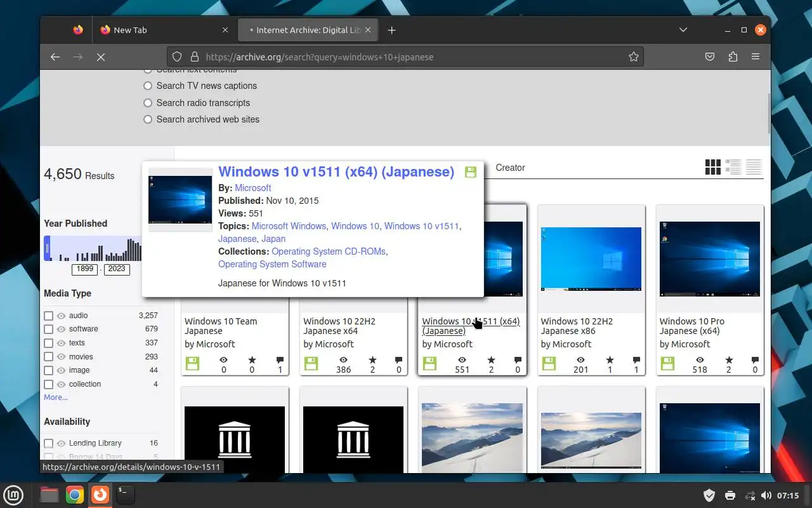Click the Microsoft Windows topic link

pos(289,226)
